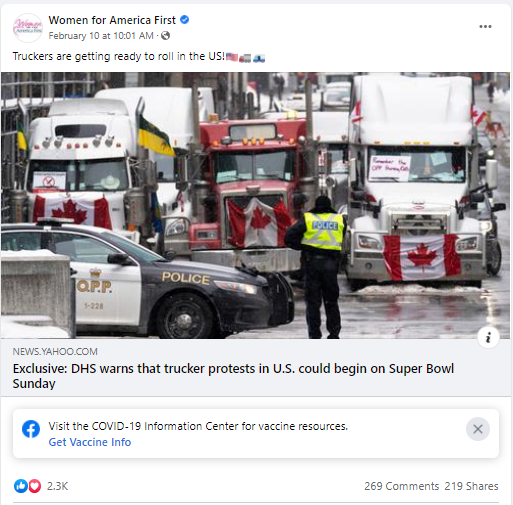Open the three-dot post options menu

point(485,27)
